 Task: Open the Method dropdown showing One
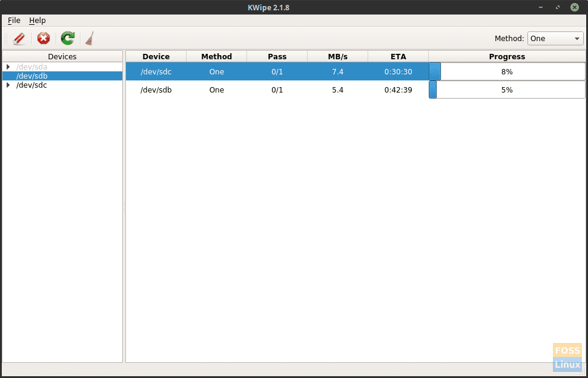[x=555, y=38]
